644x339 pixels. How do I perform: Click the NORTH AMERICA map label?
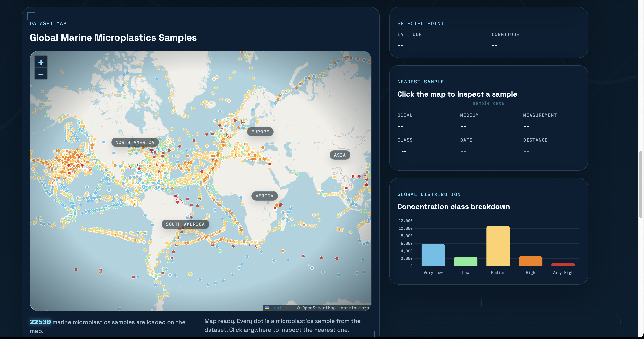click(x=135, y=142)
